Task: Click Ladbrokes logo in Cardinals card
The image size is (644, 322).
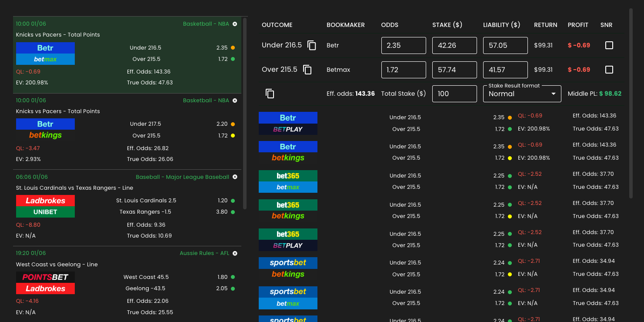Action: [x=45, y=201]
